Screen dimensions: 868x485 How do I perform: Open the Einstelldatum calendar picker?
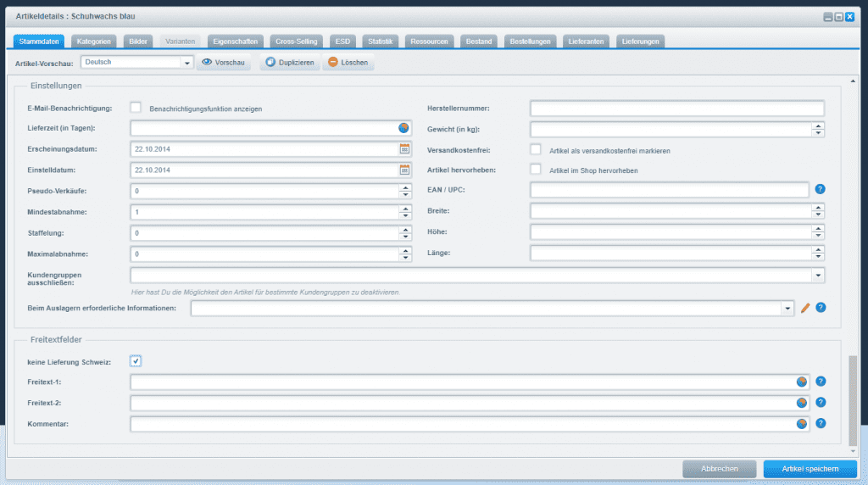[x=404, y=169]
